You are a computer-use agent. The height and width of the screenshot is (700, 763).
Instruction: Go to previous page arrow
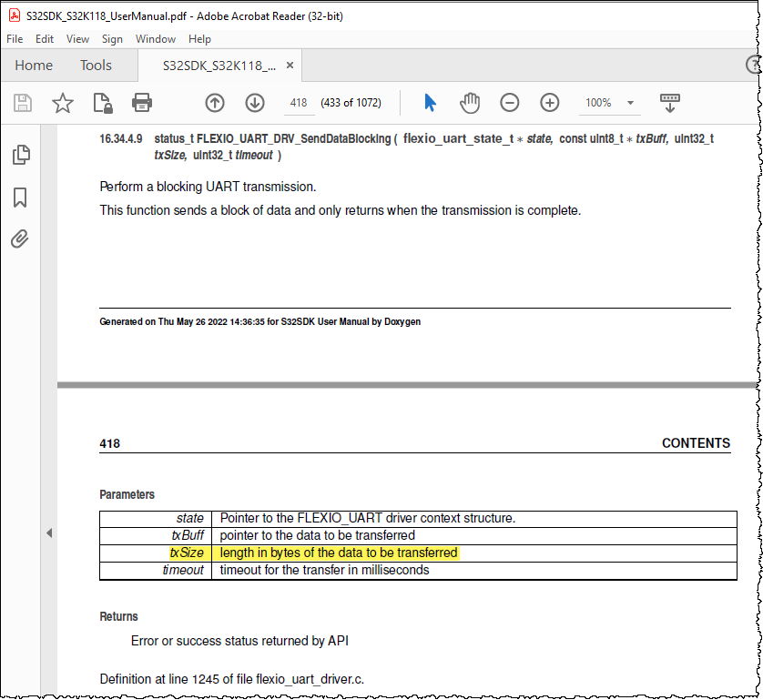point(215,103)
